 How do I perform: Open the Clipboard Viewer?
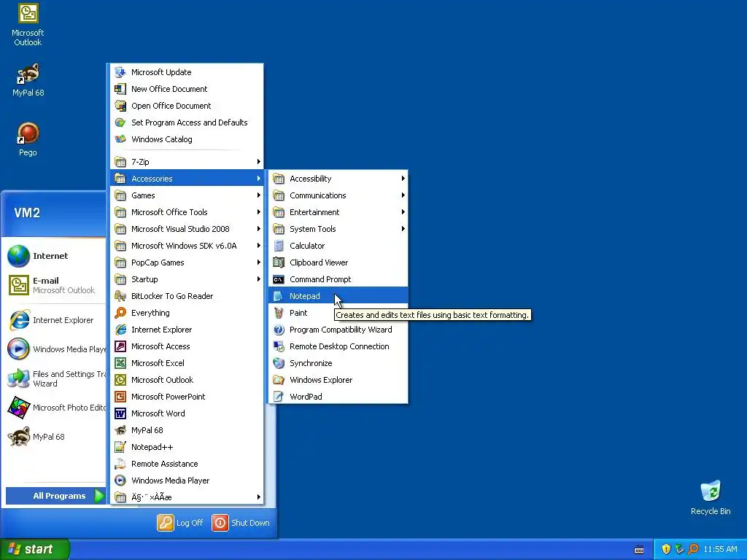(338, 262)
